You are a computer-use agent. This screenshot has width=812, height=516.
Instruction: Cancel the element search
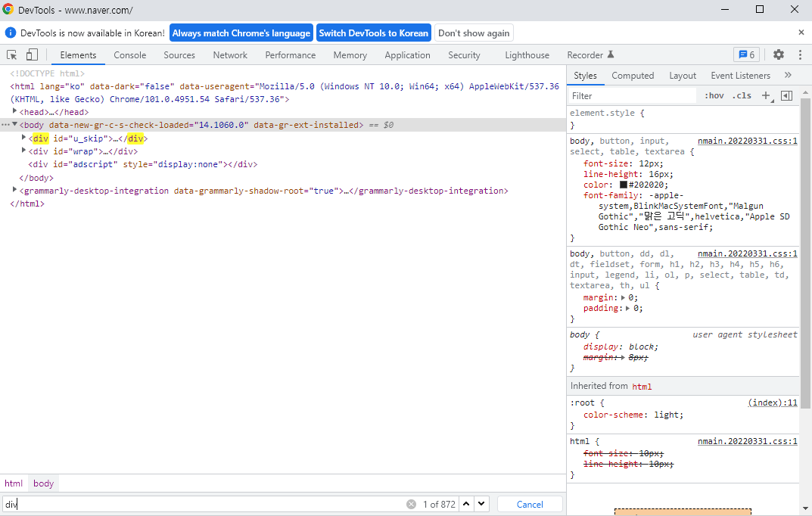[x=530, y=504]
